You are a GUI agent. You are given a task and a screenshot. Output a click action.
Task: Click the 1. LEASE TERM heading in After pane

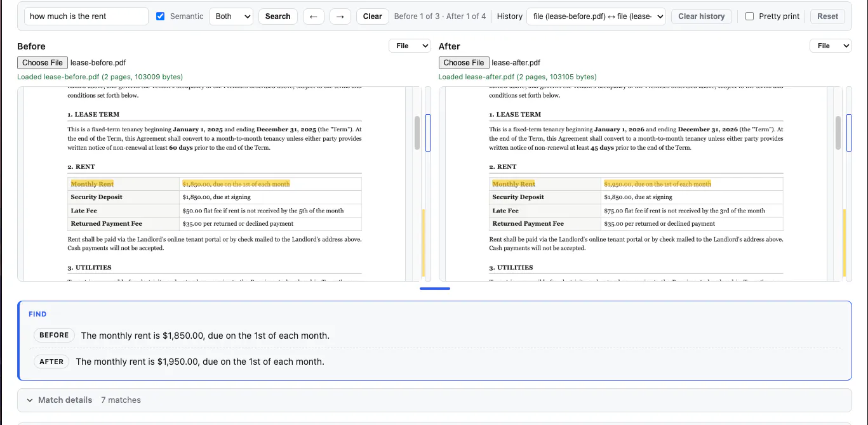tap(515, 115)
